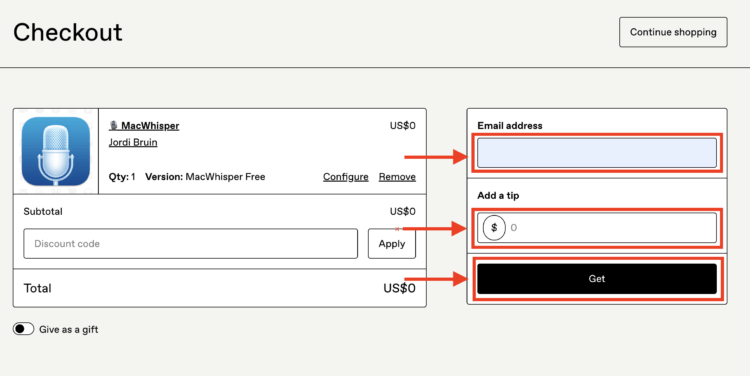The width and height of the screenshot is (750, 376).
Task: Click the Total US$0 amount
Action: (399, 288)
